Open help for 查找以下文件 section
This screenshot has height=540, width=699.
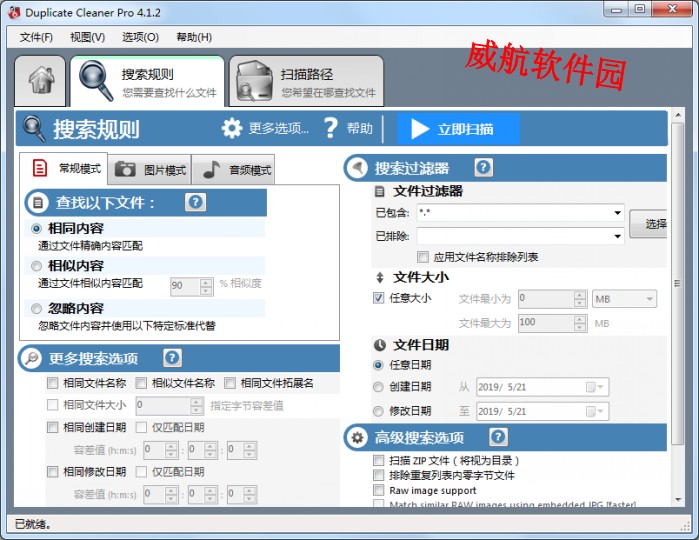(x=195, y=202)
